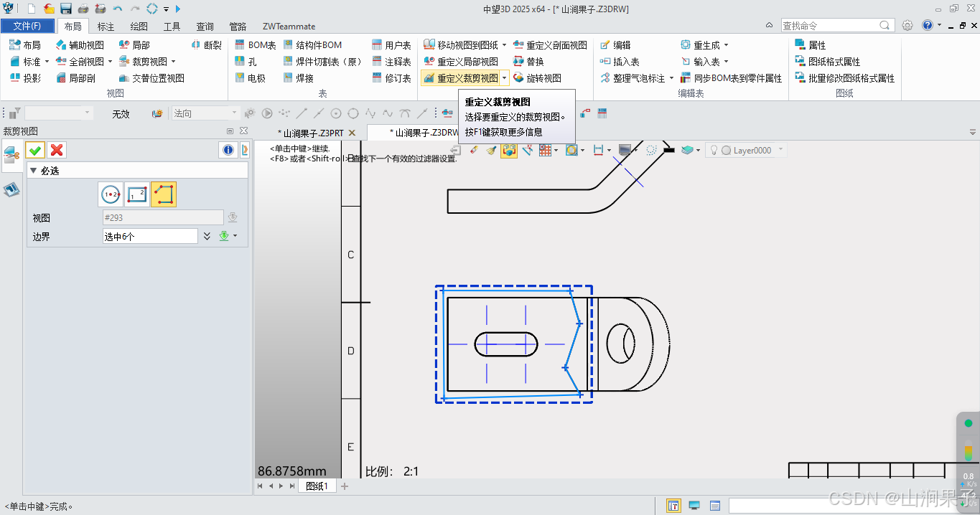Click the crop view tool tab icon
Screen dimensions: 980x515
(x=11, y=154)
